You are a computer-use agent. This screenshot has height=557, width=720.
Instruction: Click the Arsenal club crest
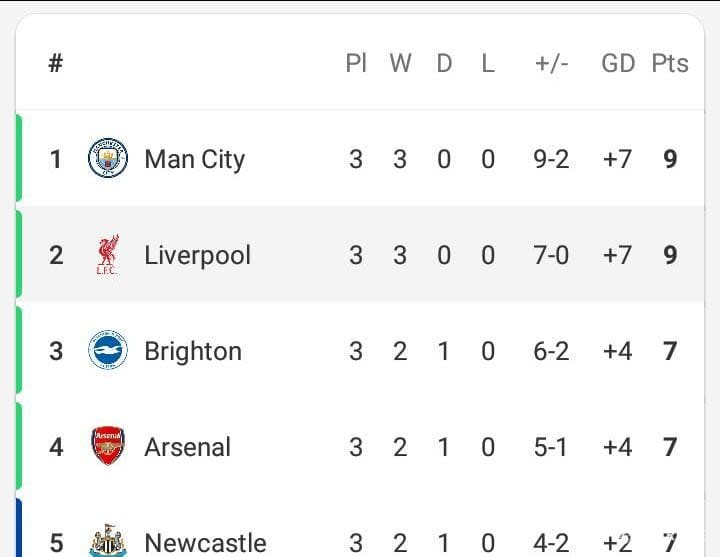108,445
